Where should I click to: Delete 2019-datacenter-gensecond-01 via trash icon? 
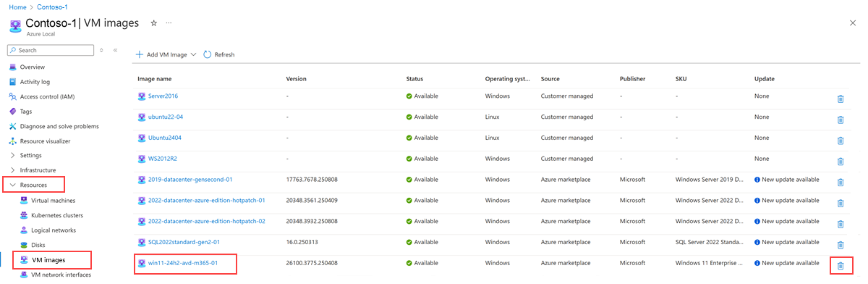(x=841, y=183)
